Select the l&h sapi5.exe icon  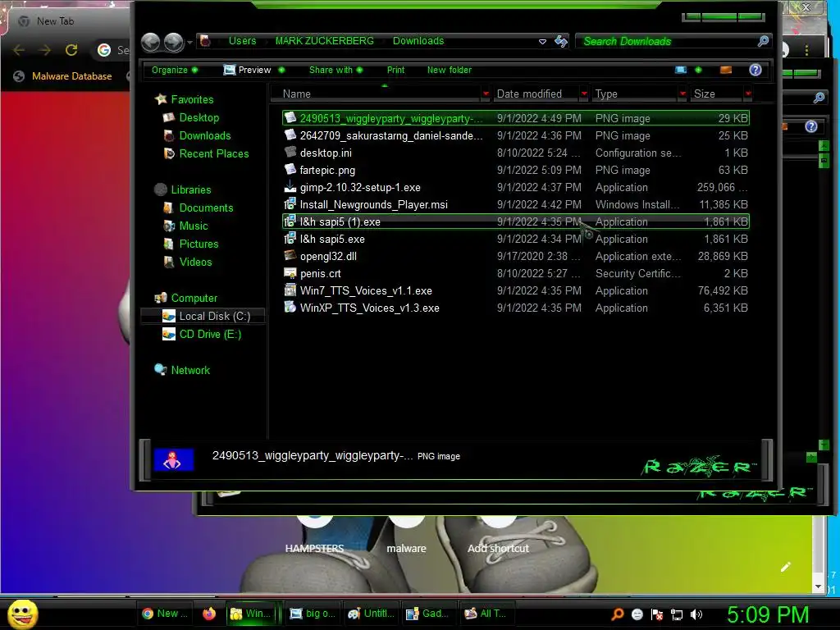pos(290,239)
